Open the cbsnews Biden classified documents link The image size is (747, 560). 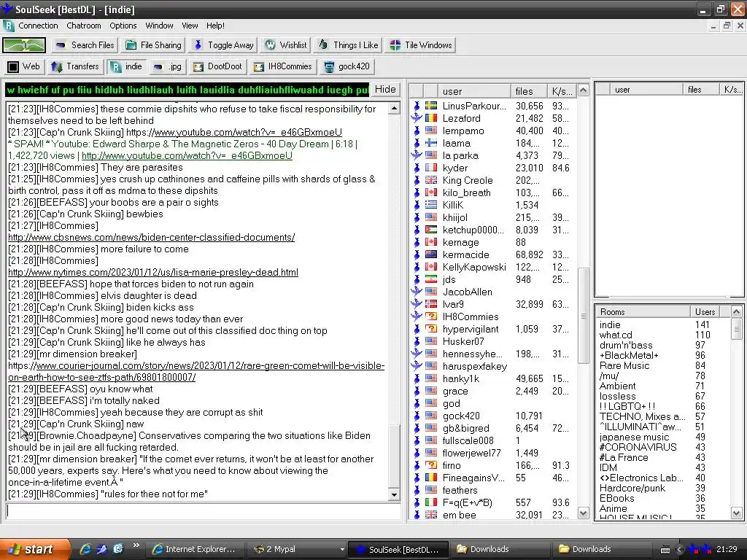tap(152, 237)
